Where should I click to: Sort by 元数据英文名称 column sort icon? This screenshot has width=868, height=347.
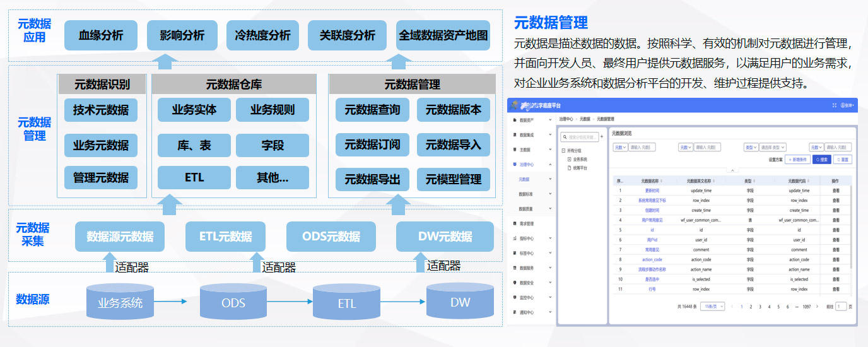[x=713, y=181]
